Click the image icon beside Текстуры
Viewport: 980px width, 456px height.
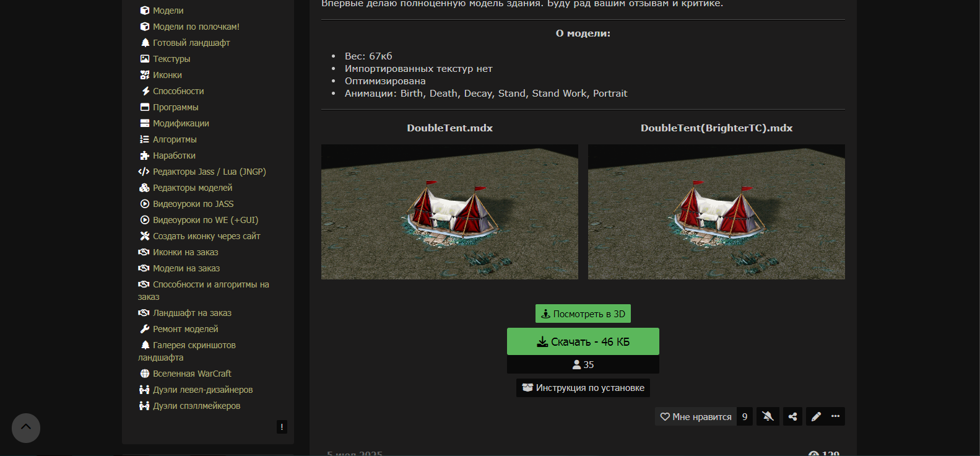145,59
